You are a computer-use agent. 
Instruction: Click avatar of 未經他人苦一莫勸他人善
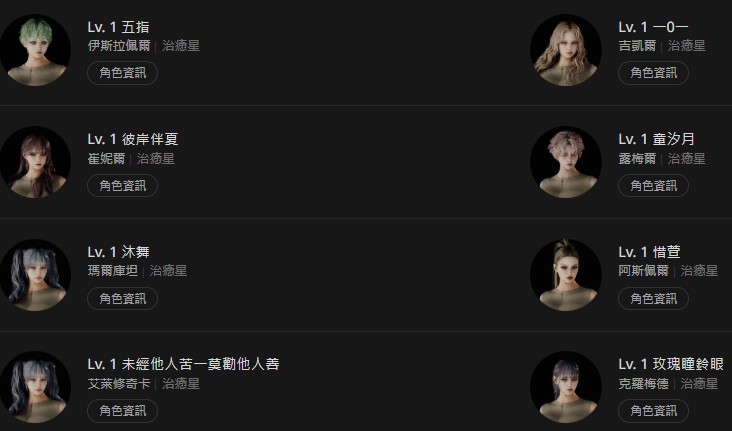(35, 387)
